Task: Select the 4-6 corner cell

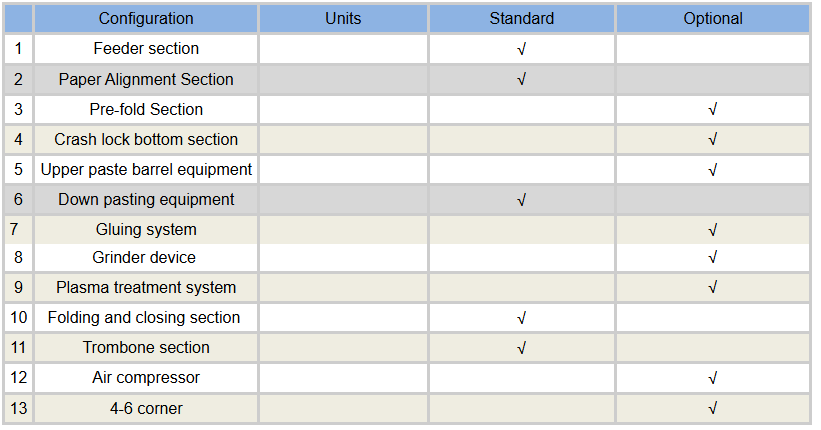Action: pos(146,408)
